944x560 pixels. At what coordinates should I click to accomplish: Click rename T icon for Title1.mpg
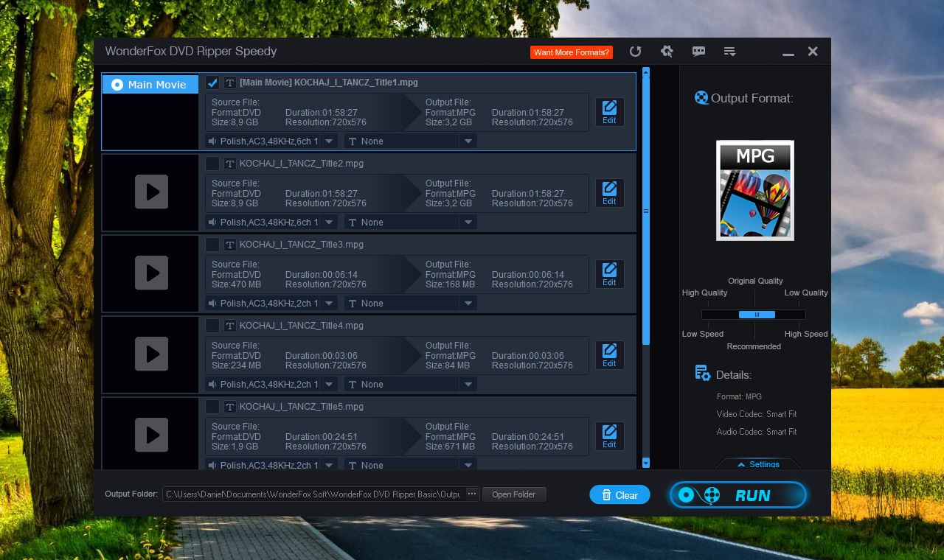click(230, 83)
